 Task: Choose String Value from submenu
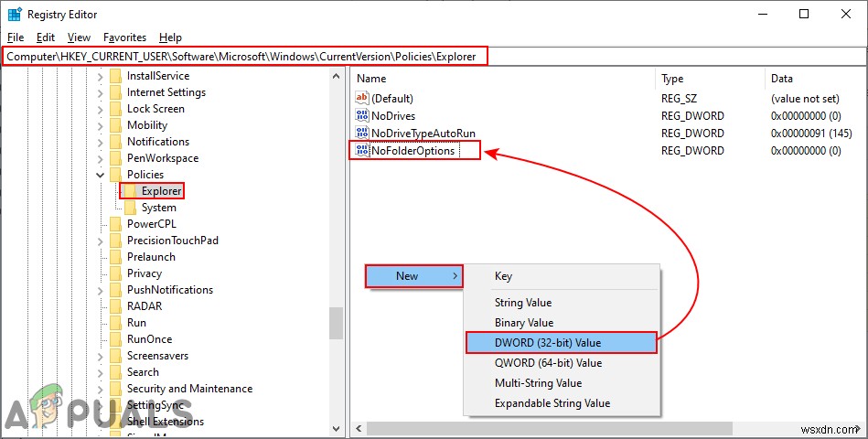[x=562, y=302]
